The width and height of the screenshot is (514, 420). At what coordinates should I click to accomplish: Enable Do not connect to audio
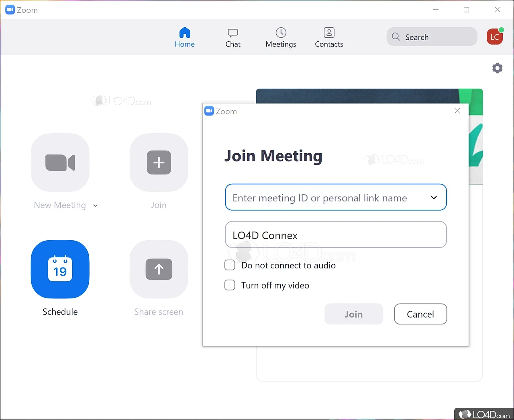click(230, 265)
